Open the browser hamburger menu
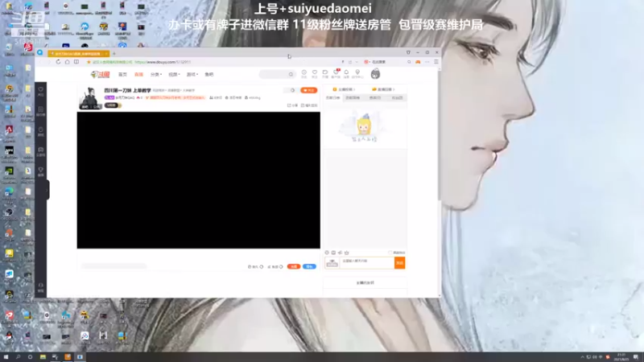The width and height of the screenshot is (644, 362). 436,62
